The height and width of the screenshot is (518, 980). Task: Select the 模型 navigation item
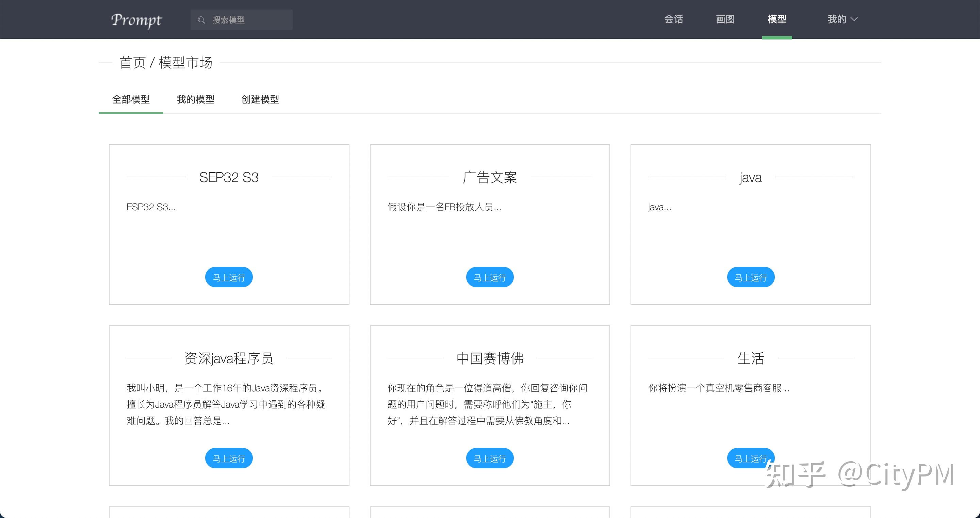(x=777, y=19)
